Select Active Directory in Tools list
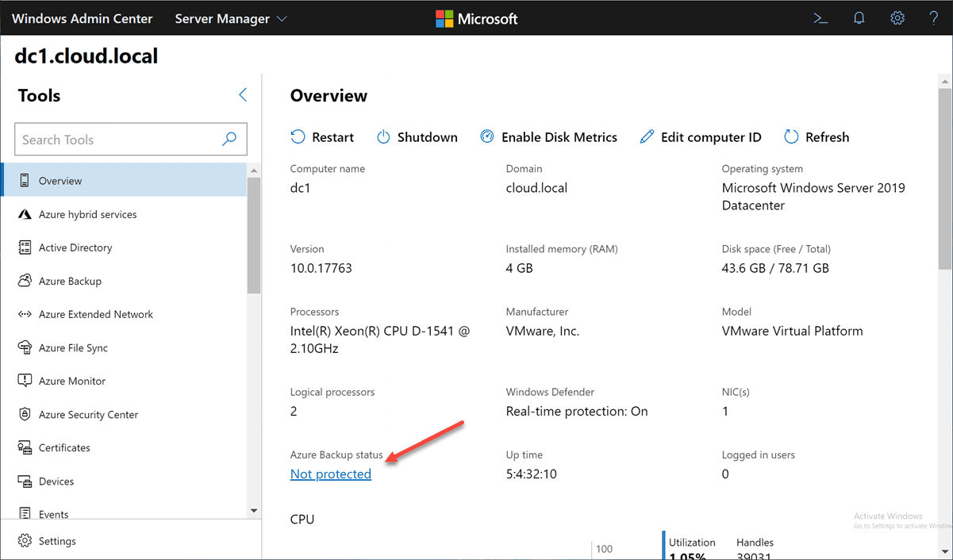This screenshot has width=953, height=560. pos(75,247)
